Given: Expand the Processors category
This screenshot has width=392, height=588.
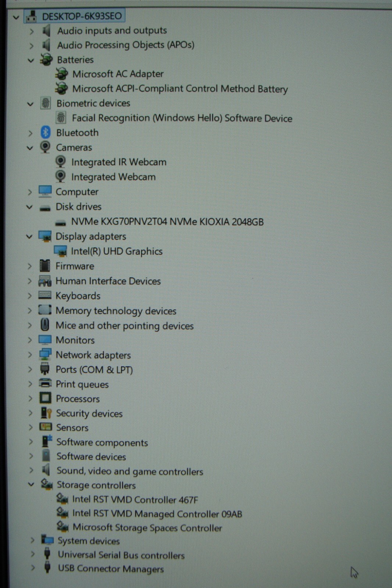Looking at the screenshot, I should 30,399.
